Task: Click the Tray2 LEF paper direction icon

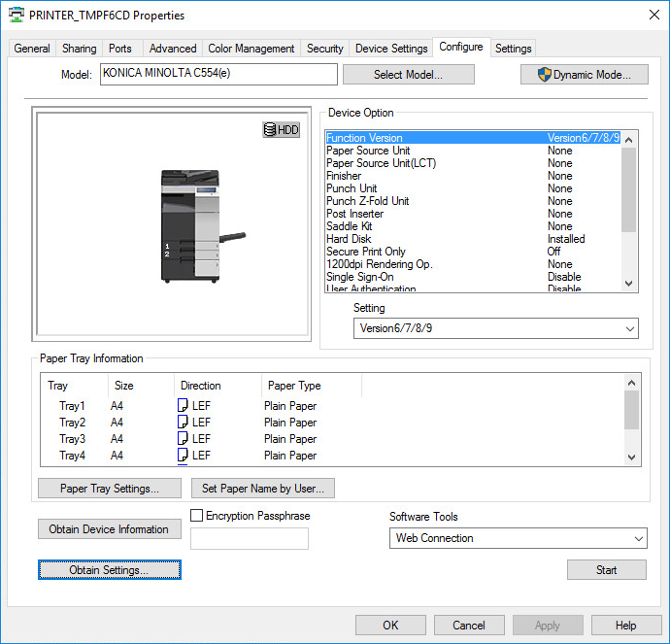Action: [x=183, y=423]
